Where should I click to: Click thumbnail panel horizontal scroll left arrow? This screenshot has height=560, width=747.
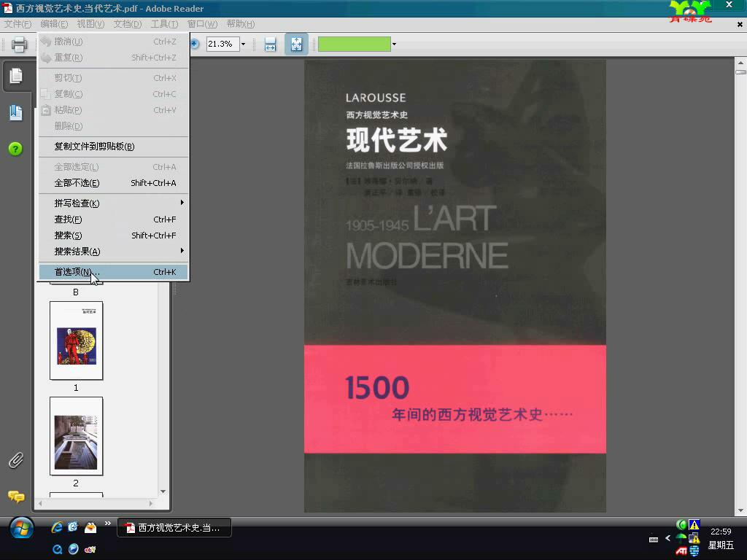[x=40, y=503]
